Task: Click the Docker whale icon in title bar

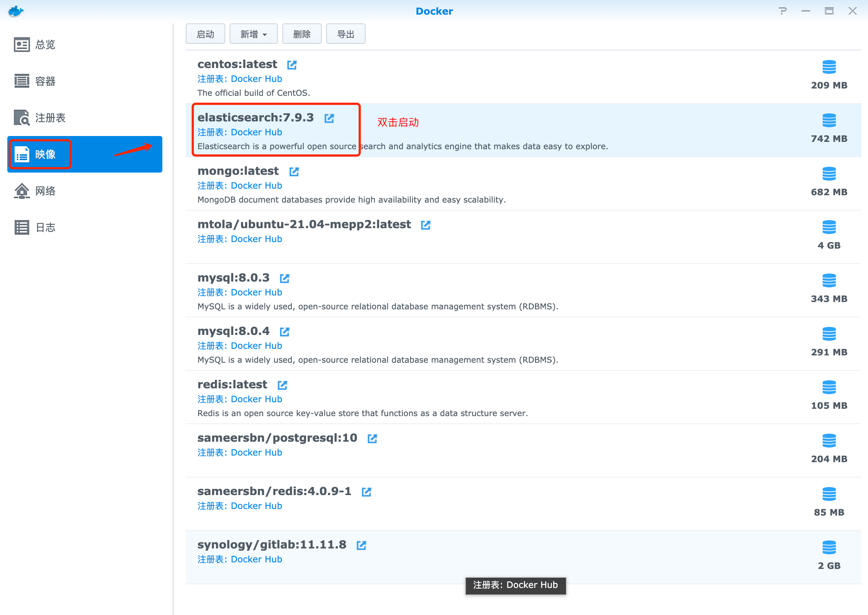Action: (x=15, y=11)
